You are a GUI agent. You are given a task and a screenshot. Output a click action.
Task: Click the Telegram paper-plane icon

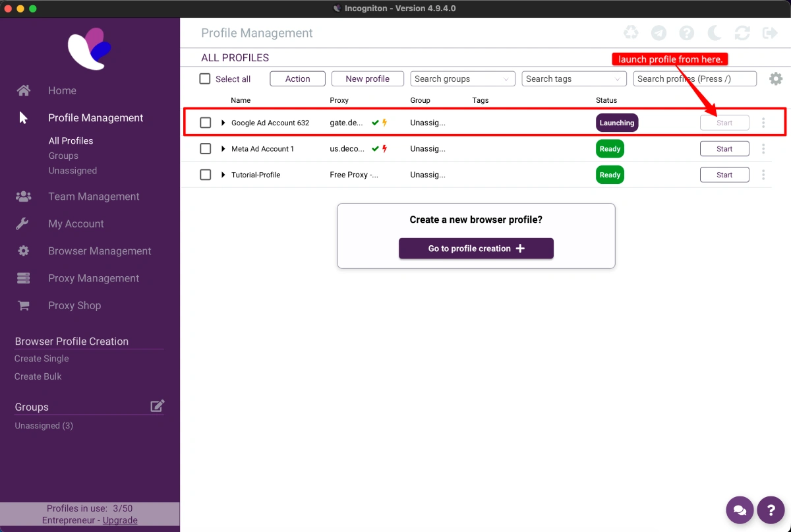point(659,33)
